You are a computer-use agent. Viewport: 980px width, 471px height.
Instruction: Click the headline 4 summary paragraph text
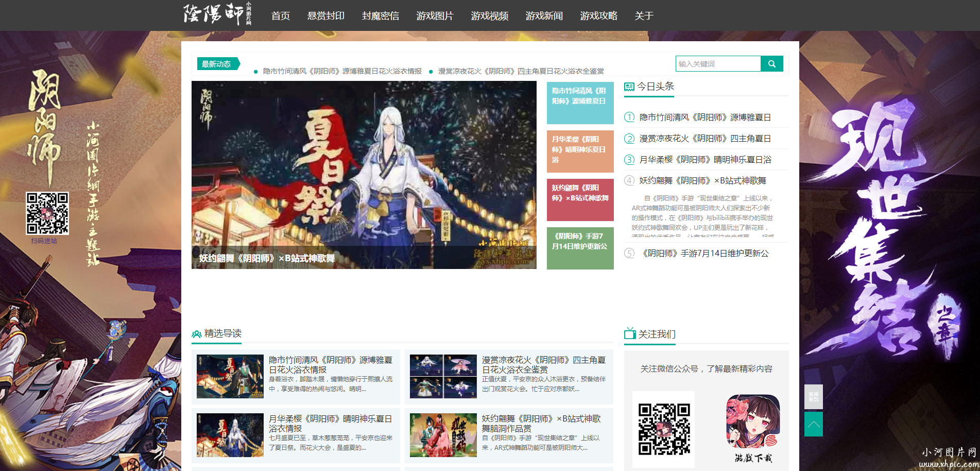[702, 215]
